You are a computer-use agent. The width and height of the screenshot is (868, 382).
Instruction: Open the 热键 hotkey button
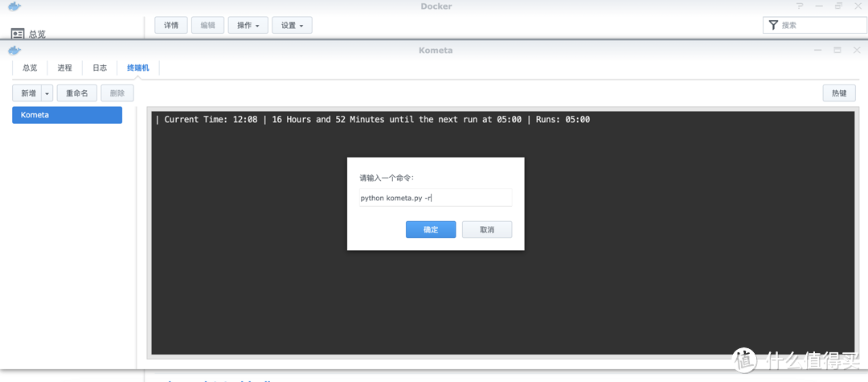(x=839, y=93)
